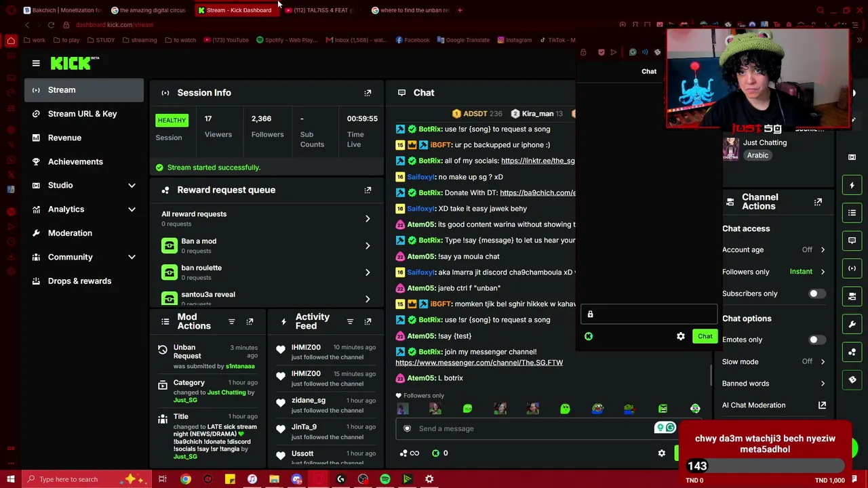Open the linktr.ee socials link in chat
Screen dimensions: 868x488
(x=538, y=161)
